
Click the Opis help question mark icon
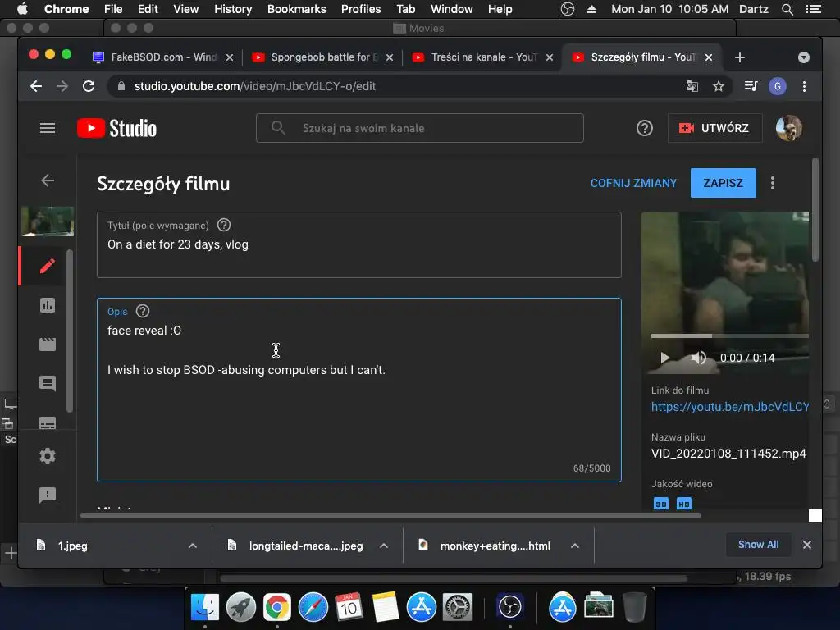pyautogui.click(x=143, y=311)
